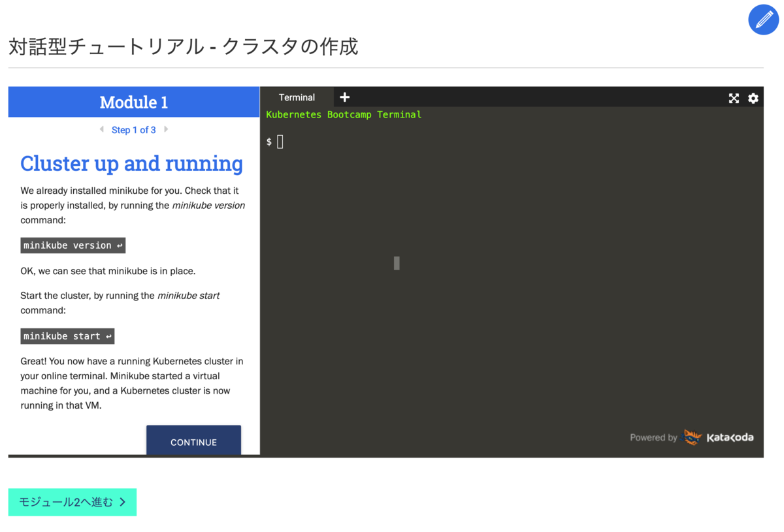Open a new terminal tab with plus icon
The height and width of the screenshot is (532, 784).
pyautogui.click(x=344, y=97)
